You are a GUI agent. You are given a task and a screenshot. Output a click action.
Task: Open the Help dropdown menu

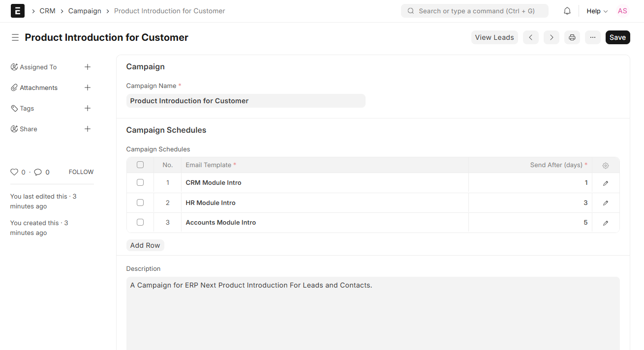point(597,11)
